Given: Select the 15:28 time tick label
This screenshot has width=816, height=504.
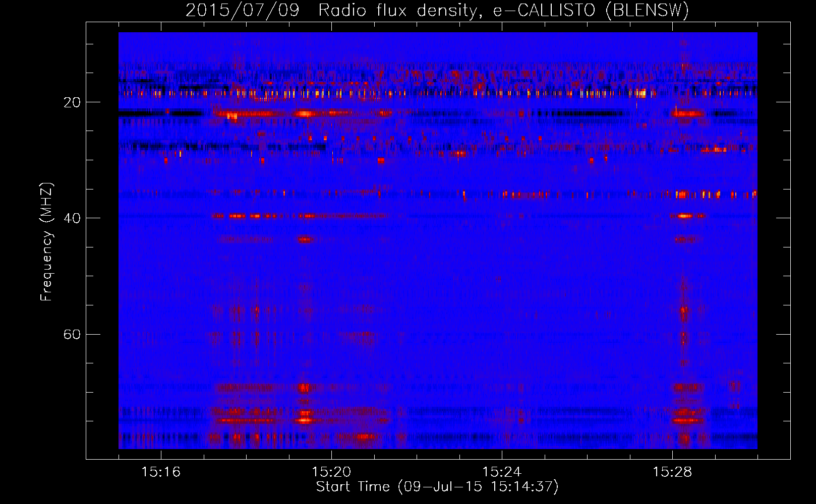Looking at the screenshot, I should tap(672, 472).
